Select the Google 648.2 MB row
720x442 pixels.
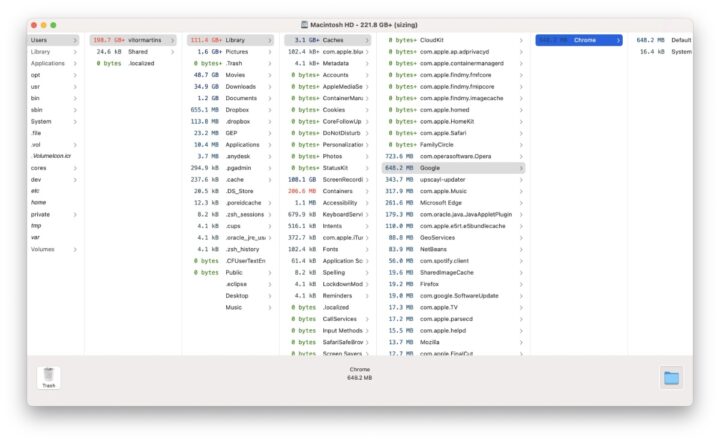(x=454, y=168)
